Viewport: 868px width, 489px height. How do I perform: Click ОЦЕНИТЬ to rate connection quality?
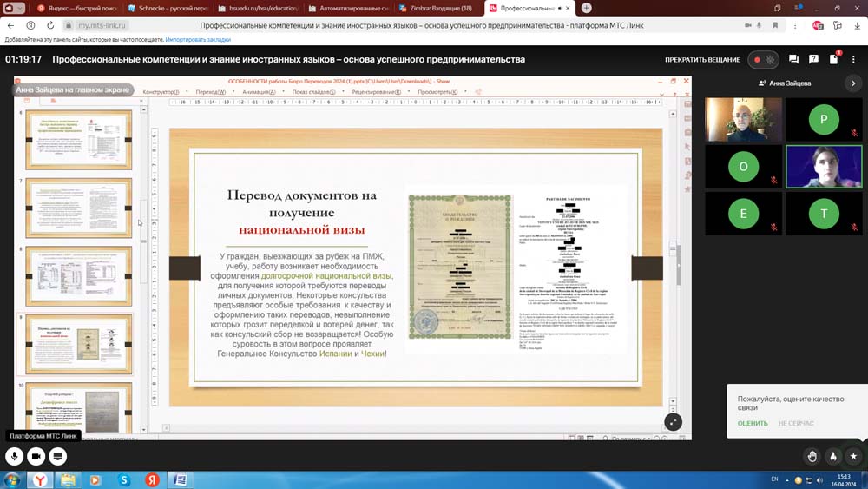(753, 423)
